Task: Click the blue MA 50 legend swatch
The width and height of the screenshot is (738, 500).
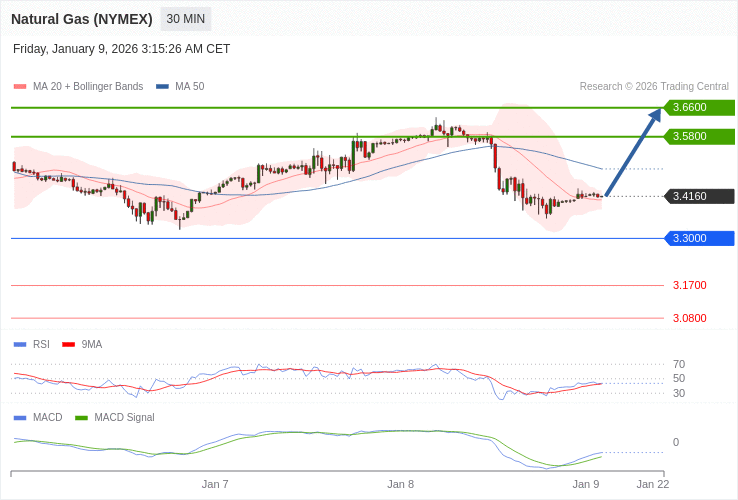Action: click(162, 87)
